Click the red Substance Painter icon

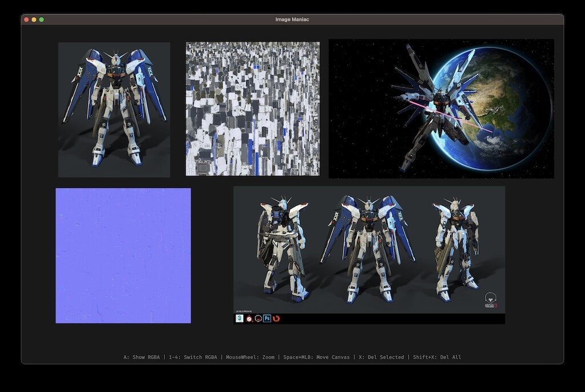click(x=249, y=318)
